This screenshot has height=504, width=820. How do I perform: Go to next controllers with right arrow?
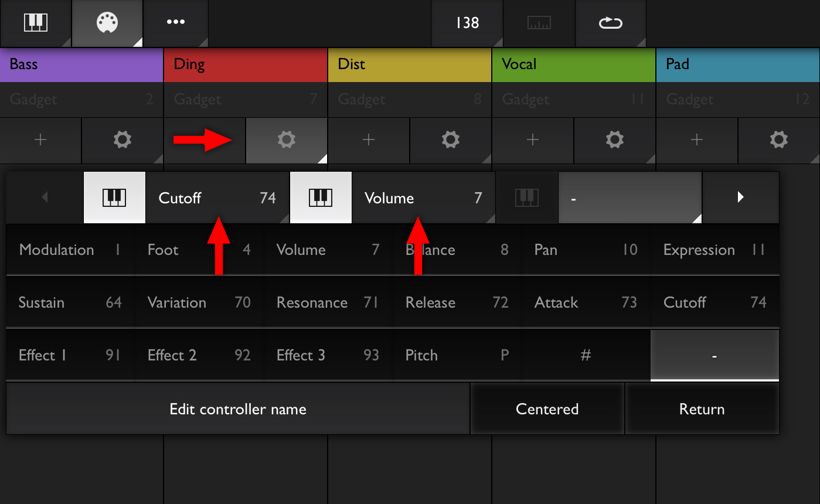click(x=741, y=197)
